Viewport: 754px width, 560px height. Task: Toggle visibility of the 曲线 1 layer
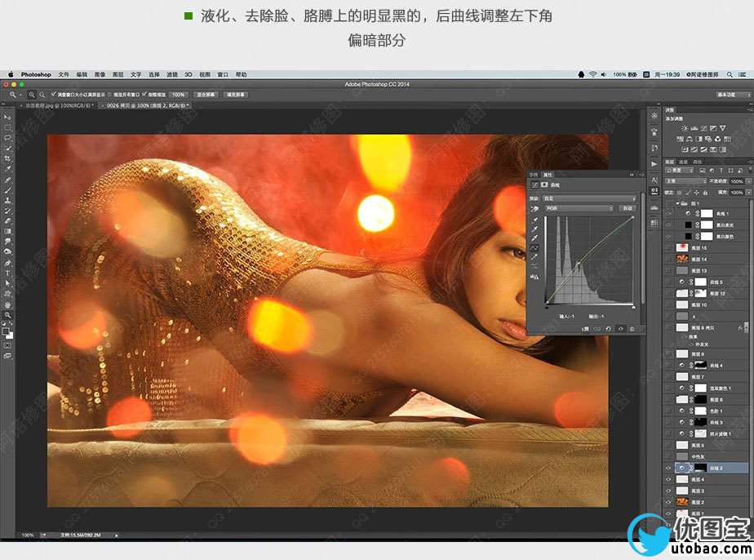(x=669, y=211)
